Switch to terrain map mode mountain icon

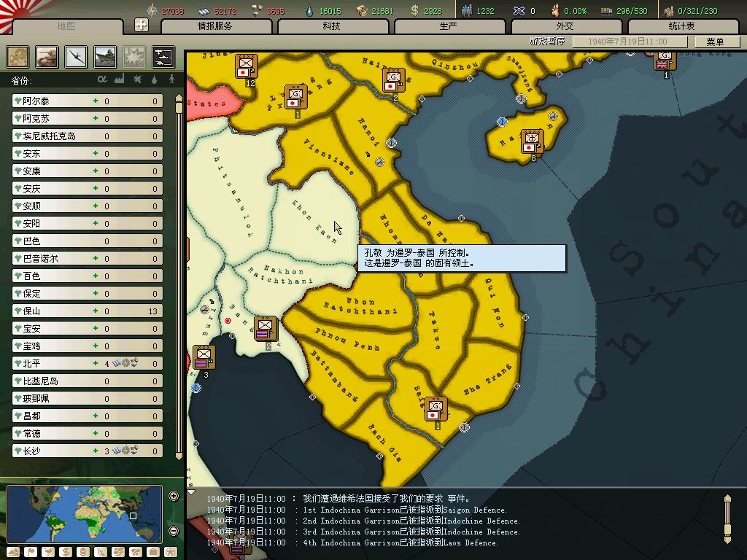coord(13,553)
